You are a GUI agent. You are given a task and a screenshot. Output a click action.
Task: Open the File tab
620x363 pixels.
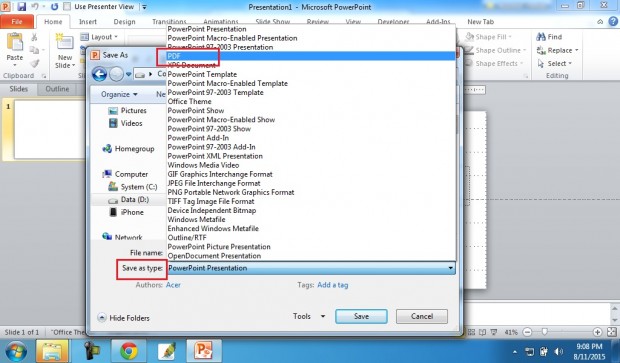[17, 22]
